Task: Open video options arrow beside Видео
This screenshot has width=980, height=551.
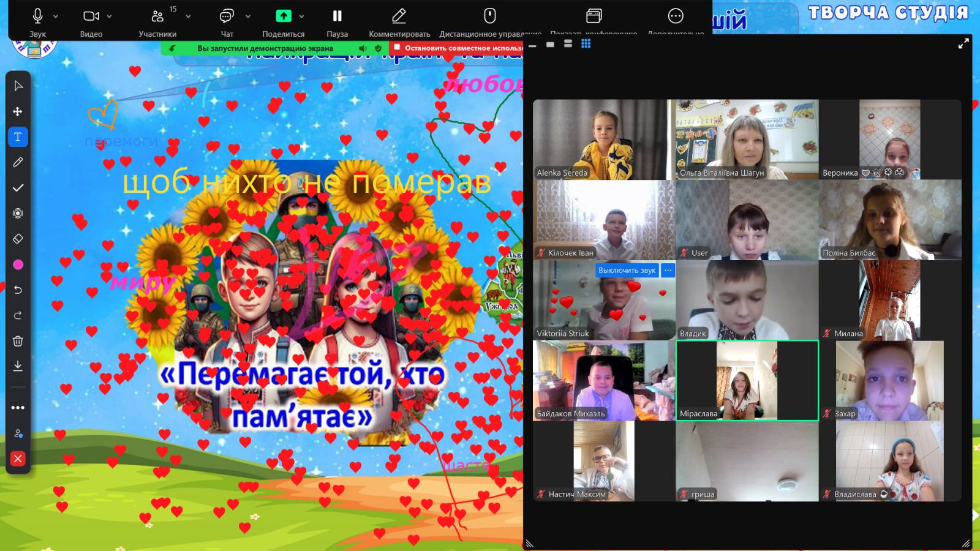Action: coord(110,17)
